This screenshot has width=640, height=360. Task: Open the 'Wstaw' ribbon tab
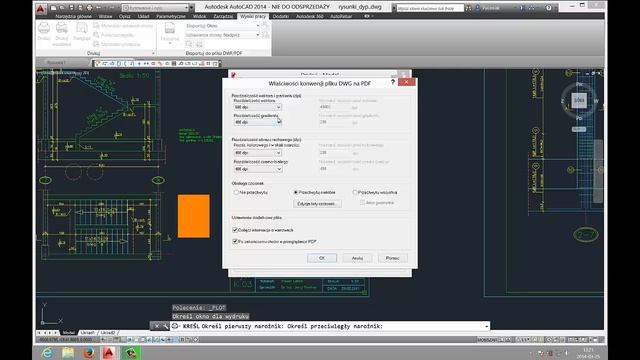105,16
